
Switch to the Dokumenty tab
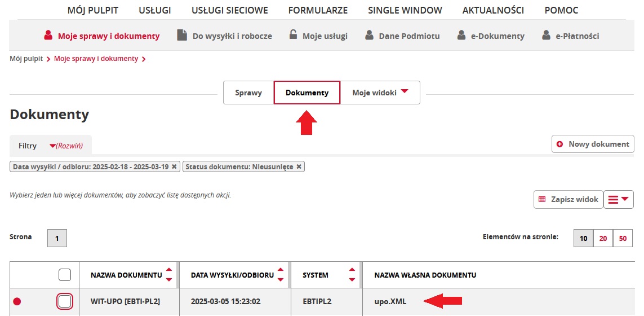click(307, 93)
